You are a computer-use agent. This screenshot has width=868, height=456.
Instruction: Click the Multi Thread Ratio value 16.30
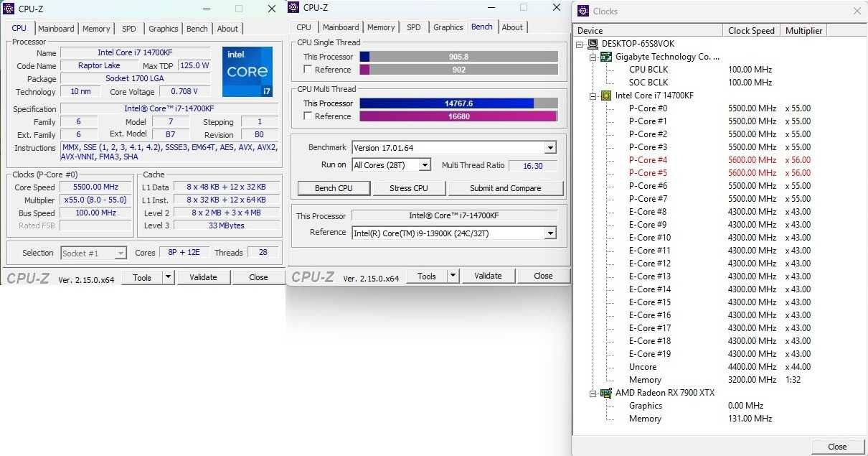pos(533,165)
